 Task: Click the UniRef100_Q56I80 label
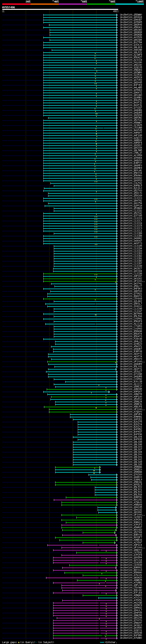(131, 65)
